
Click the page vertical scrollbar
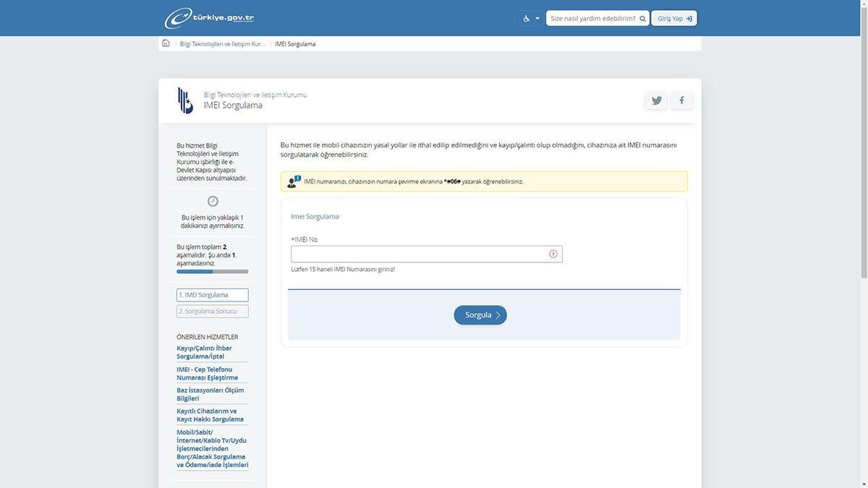click(x=863, y=145)
